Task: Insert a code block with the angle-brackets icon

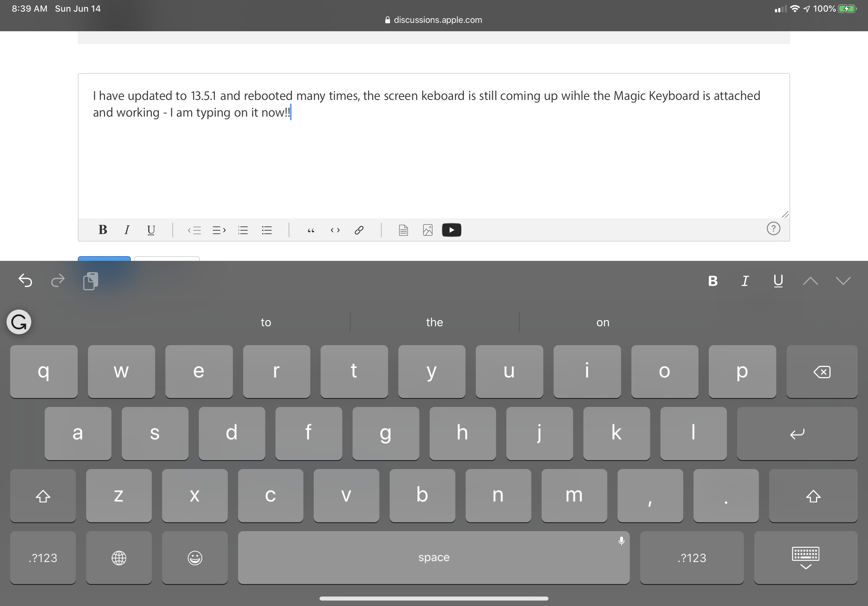Action: 335,230
